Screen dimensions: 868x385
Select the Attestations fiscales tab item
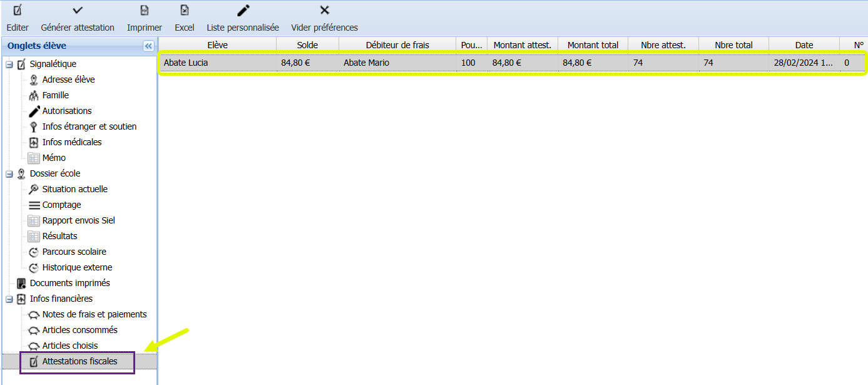tap(79, 361)
